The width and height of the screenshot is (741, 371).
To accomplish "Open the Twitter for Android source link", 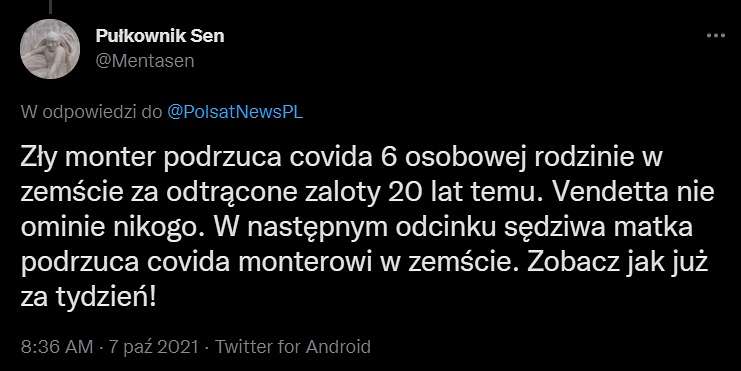I will 293,347.
